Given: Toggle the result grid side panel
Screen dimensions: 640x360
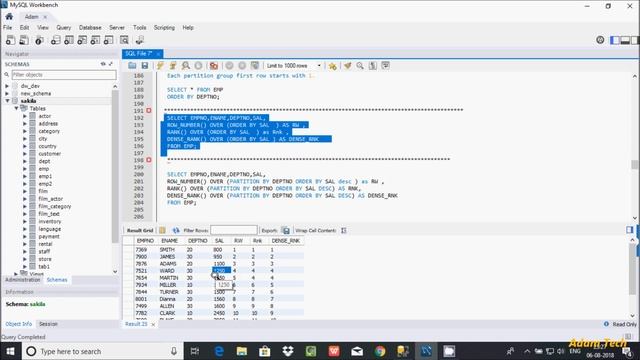Looking at the screenshot, I should pos(630,230).
